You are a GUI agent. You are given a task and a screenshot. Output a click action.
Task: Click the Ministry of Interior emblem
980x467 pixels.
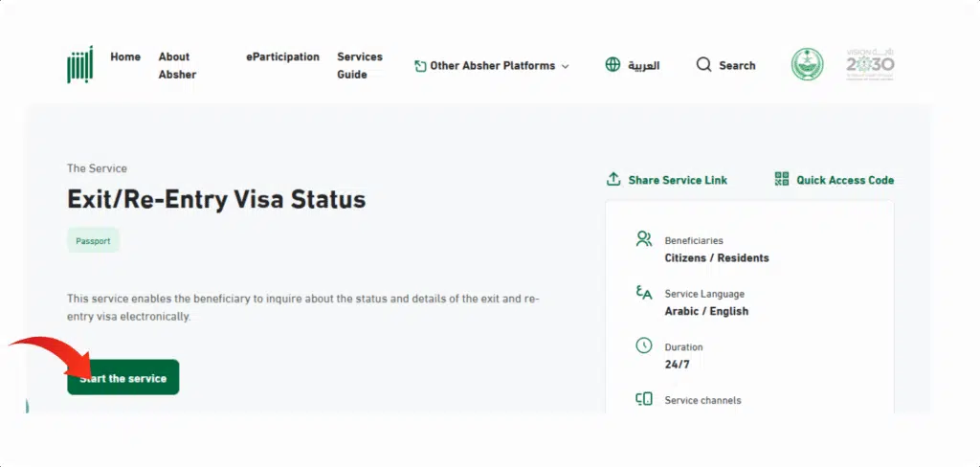coord(807,65)
